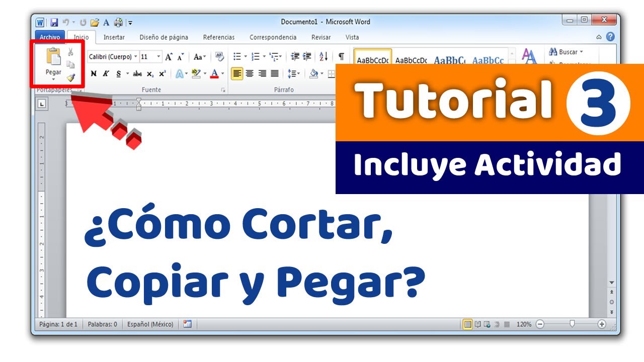644x362 pixels.
Task: Toggle bold N formatting
Action: tap(94, 73)
